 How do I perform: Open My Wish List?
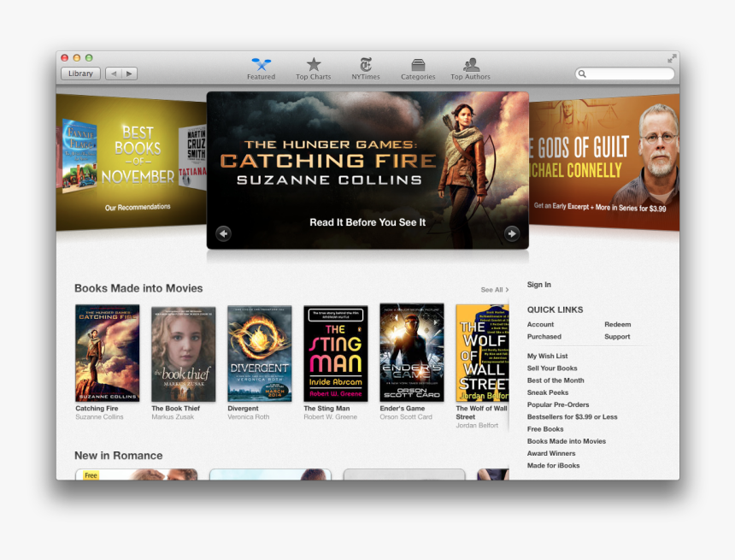[548, 356]
